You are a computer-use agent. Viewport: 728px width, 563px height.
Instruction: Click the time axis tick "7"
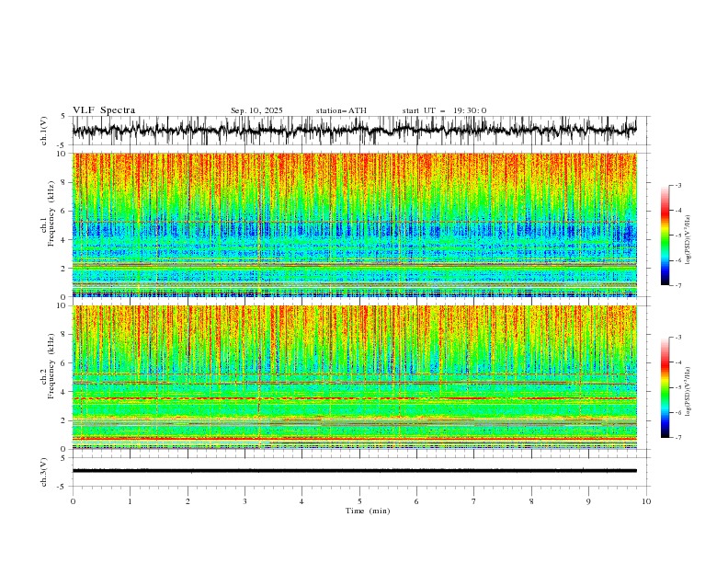pyautogui.click(x=474, y=501)
